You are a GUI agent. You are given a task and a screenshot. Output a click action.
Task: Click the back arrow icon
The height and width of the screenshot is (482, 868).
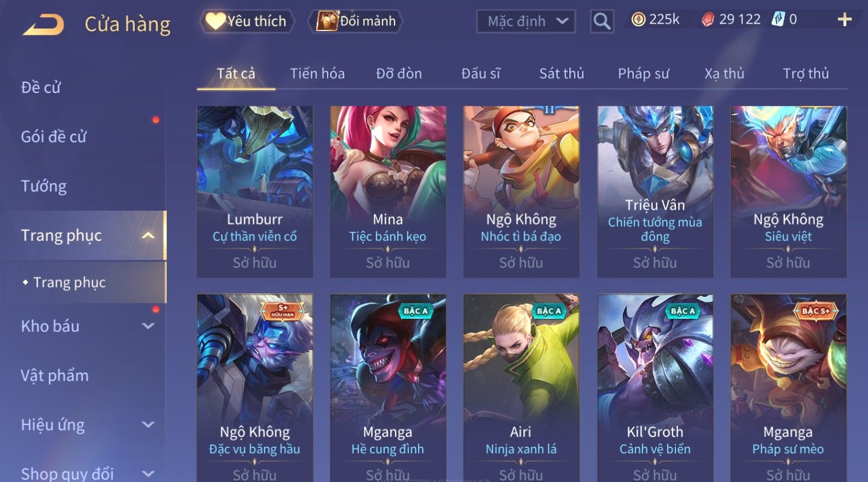click(x=43, y=25)
